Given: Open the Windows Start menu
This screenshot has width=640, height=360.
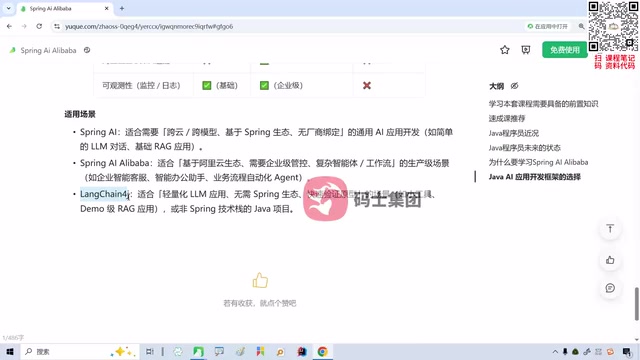Looking at the screenshot, I should click(10, 351).
